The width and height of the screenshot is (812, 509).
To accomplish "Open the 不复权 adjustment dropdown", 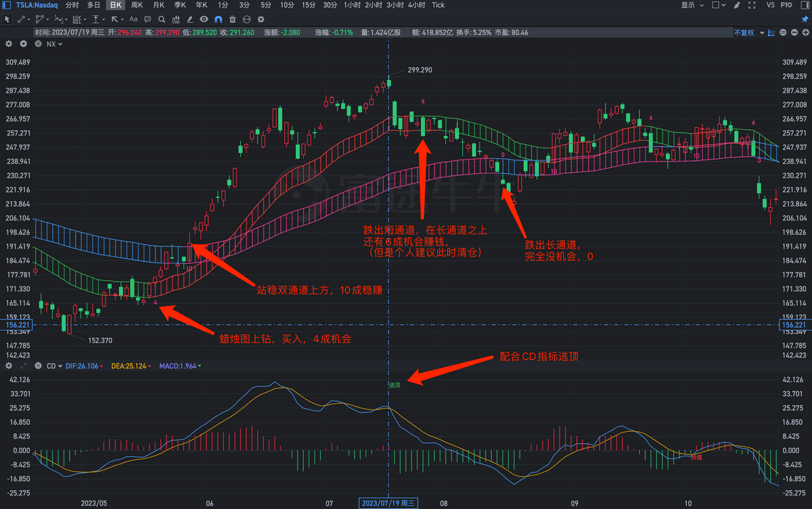I will [746, 32].
